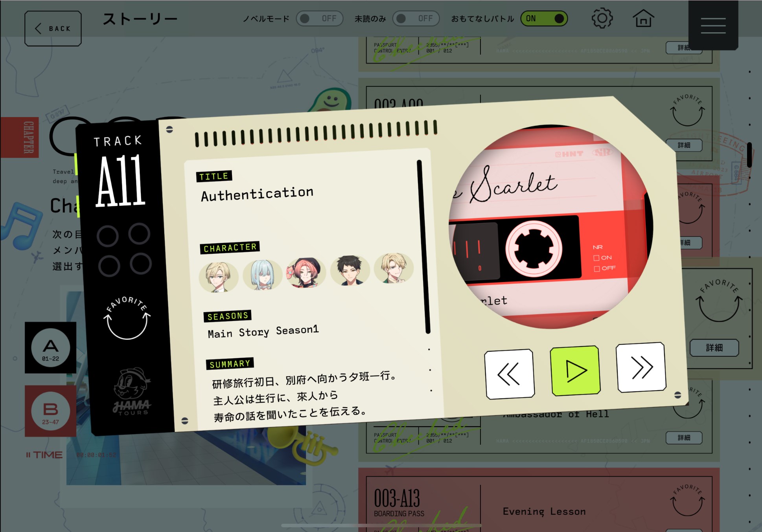Open the Evening Lesson boarding pass
The width and height of the screenshot is (762, 532).
544,511
